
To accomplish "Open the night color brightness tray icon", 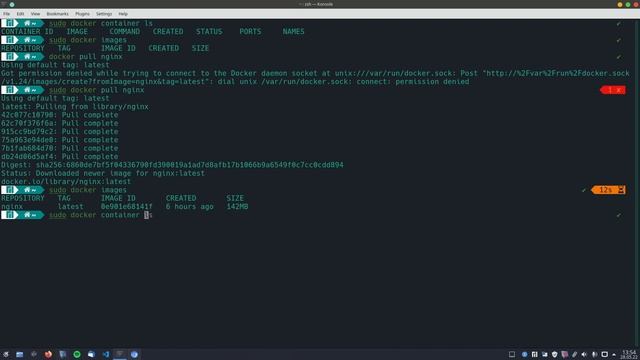I will [x=594, y=354].
